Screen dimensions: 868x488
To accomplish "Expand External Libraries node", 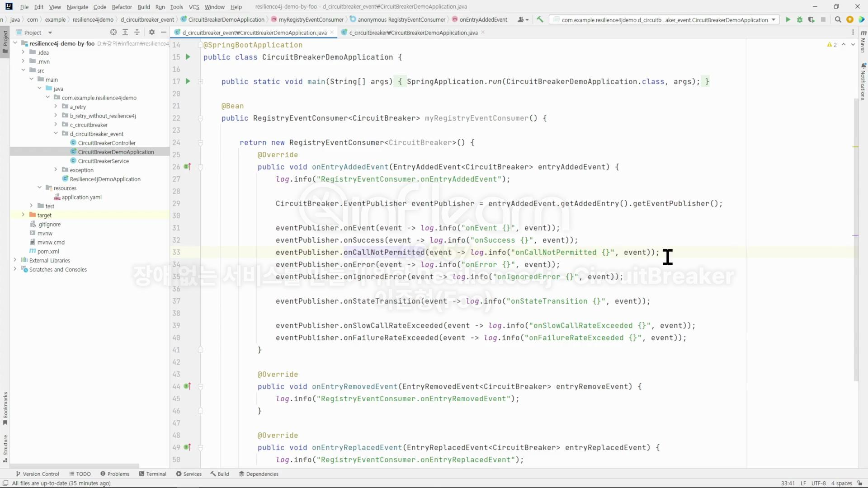I will coord(15,260).
